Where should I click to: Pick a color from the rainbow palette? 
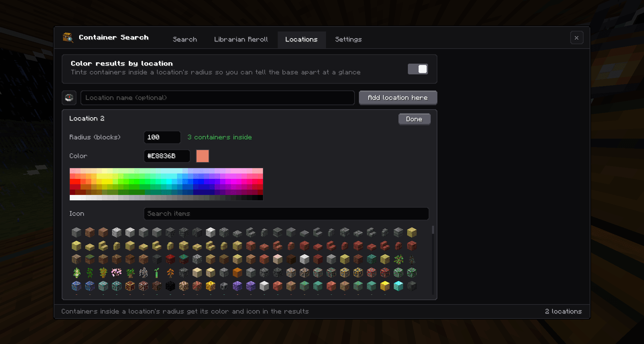[x=166, y=184]
